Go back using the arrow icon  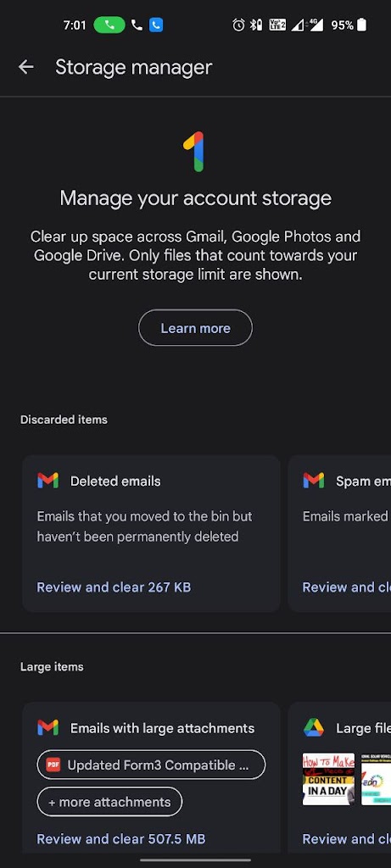click(x=26, y=68)
